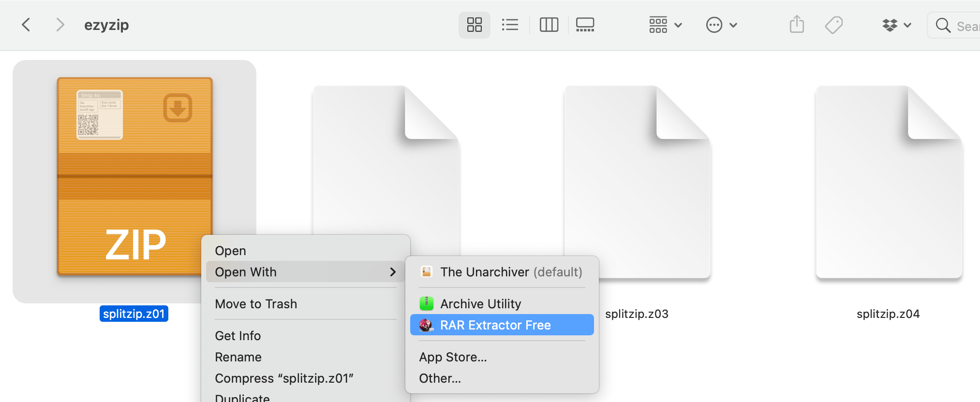Click the Edit Tags icon

coord(834,25)
